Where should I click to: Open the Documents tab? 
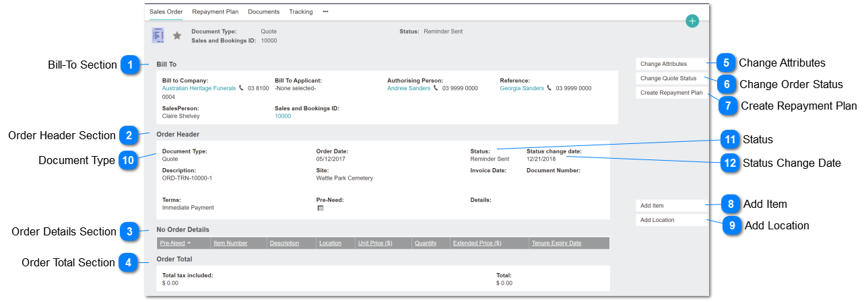pos(264,11)
